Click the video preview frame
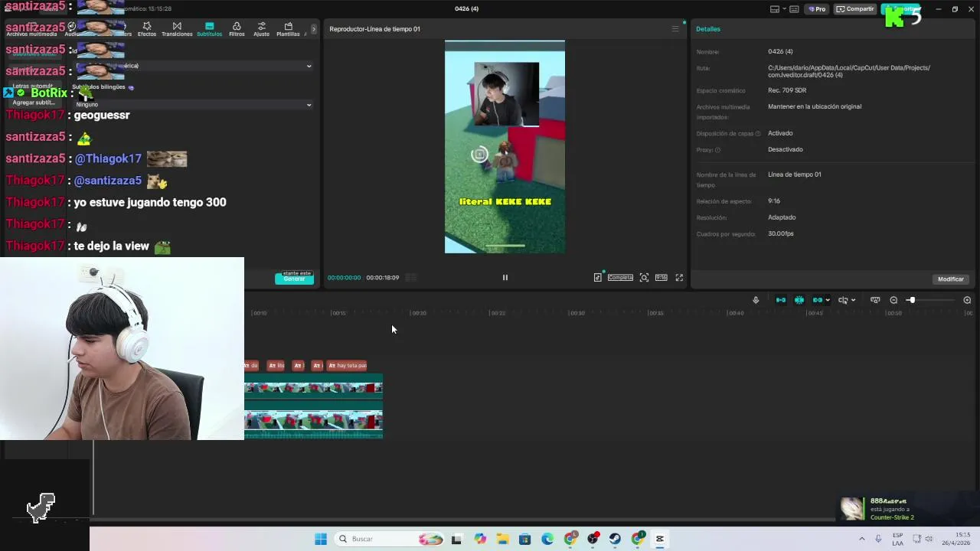980x551 pixels. [505, 147]
